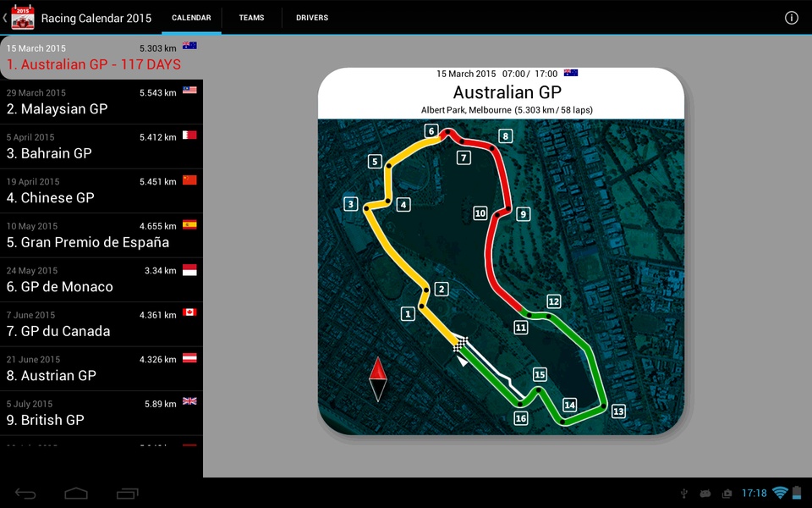Click turn 11 marker on track
Screen dimensions: 812x508
(520, 327)
